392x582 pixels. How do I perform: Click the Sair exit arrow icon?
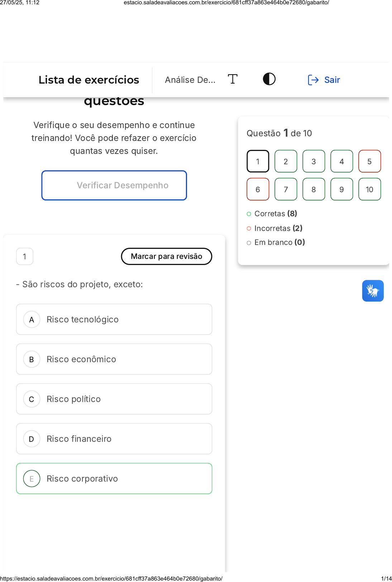tap(313, 80)
